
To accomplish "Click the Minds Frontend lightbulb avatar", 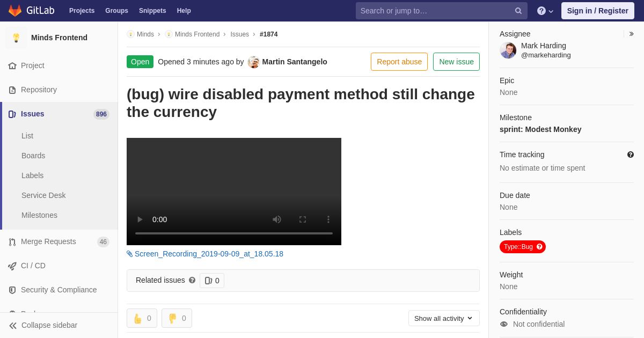I will pos(16,38).
